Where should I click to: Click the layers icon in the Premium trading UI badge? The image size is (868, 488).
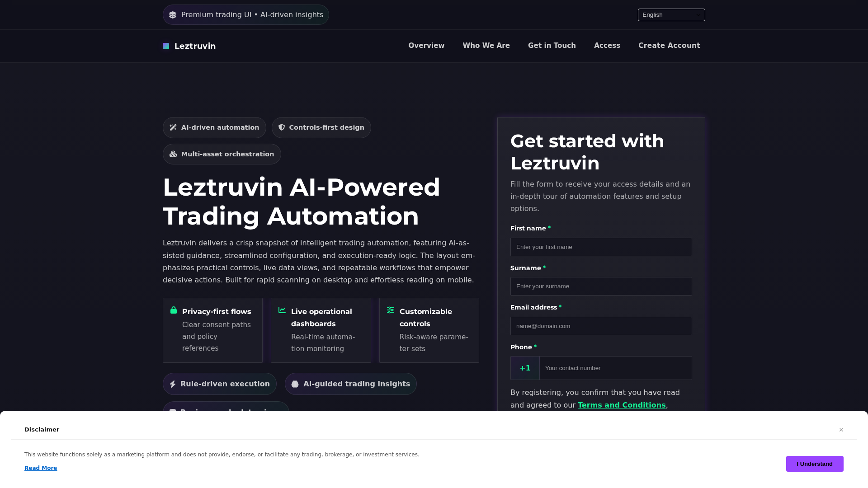(x=173, y=14)
